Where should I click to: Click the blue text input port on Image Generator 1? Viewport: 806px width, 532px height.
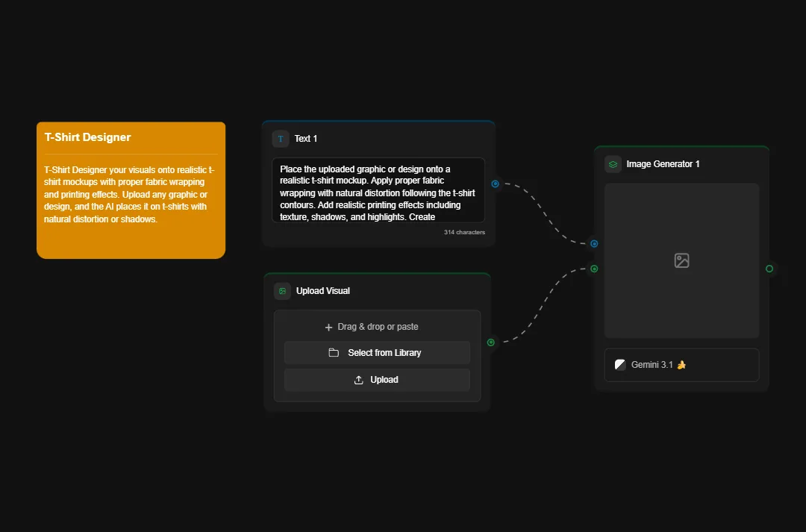593,243
